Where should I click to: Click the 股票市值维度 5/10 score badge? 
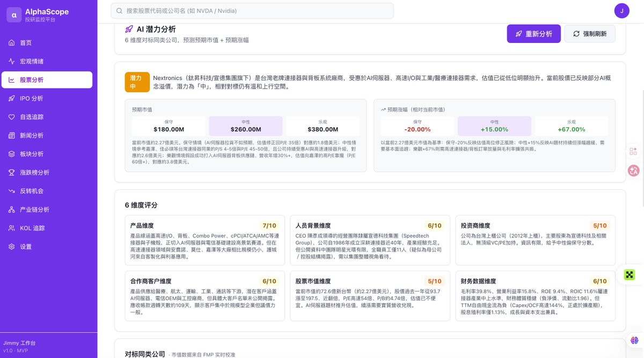click(x=435, y=281)
